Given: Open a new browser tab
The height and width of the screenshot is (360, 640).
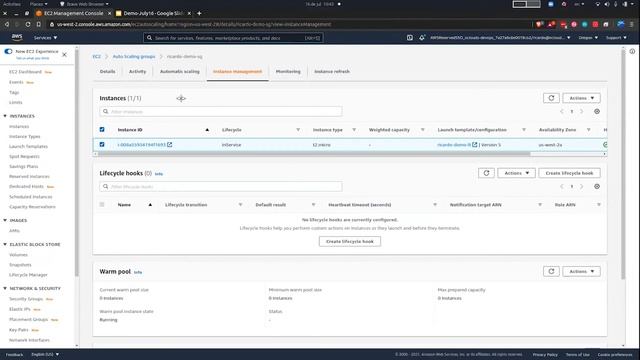Looking at the screenshot, I should click(x=199, y=13).
